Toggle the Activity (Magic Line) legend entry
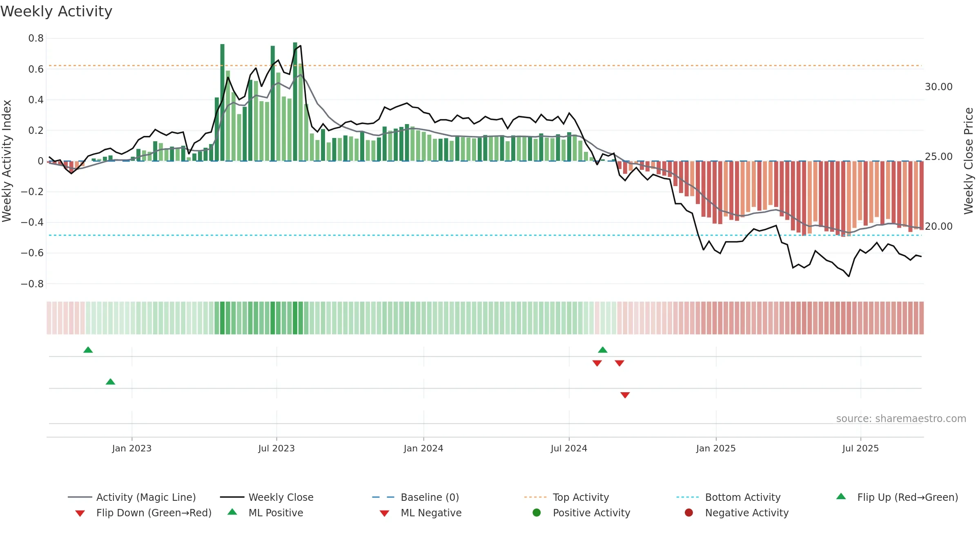Viewport: 980px width, 551px height. (132, 497)
